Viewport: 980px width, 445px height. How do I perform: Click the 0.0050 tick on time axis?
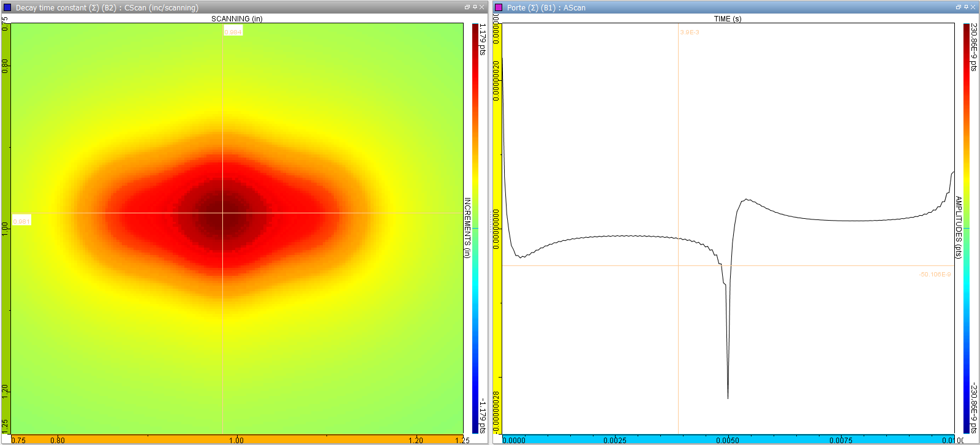pyautogui.click(x=728, y=440)
